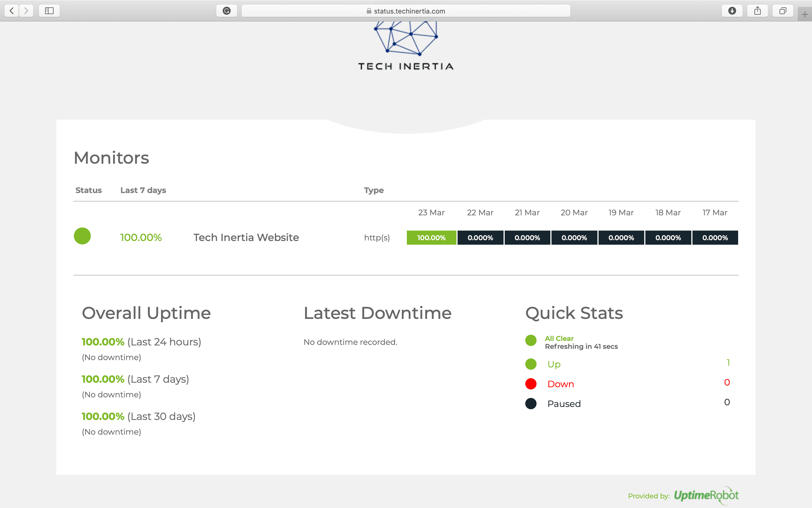812x508 pixels.
Task: Click the Status column header
Action: tap(89, 190)
